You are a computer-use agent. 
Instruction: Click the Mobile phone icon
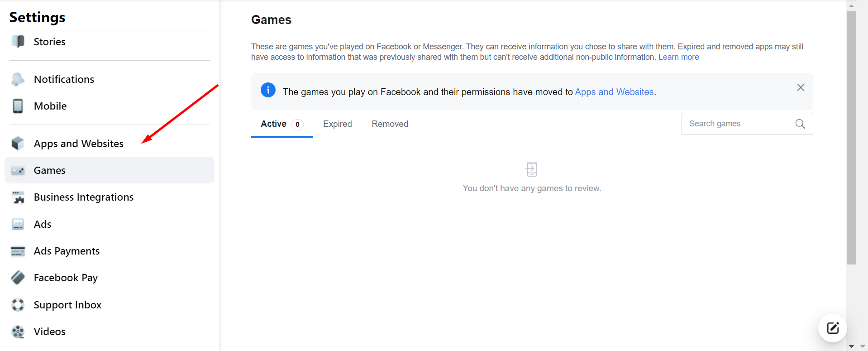pos(18,106)
